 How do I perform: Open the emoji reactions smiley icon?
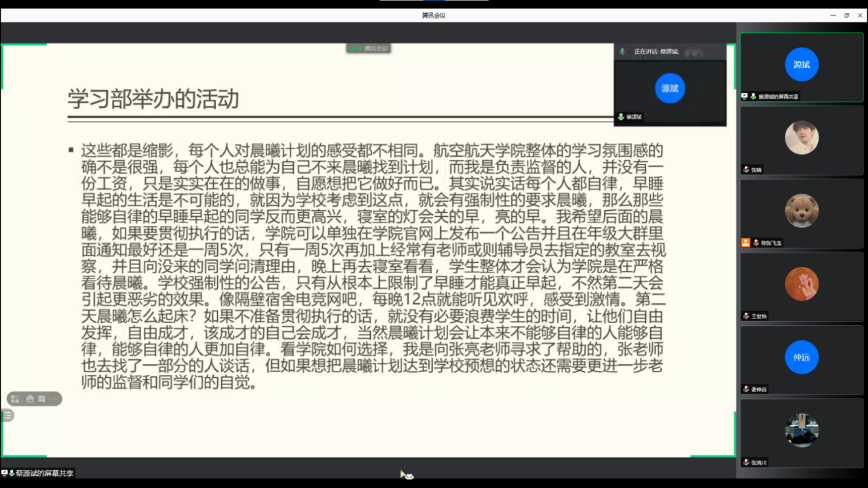tap(29, 398)
